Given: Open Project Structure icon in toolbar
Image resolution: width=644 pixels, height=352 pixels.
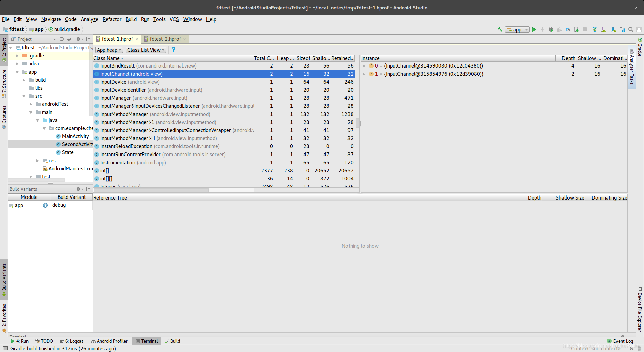Looking at the screenshot, I should tap(622, 29).
